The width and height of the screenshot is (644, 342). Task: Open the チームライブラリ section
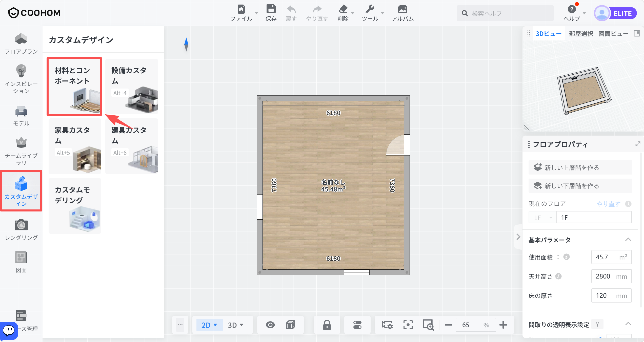21,151
